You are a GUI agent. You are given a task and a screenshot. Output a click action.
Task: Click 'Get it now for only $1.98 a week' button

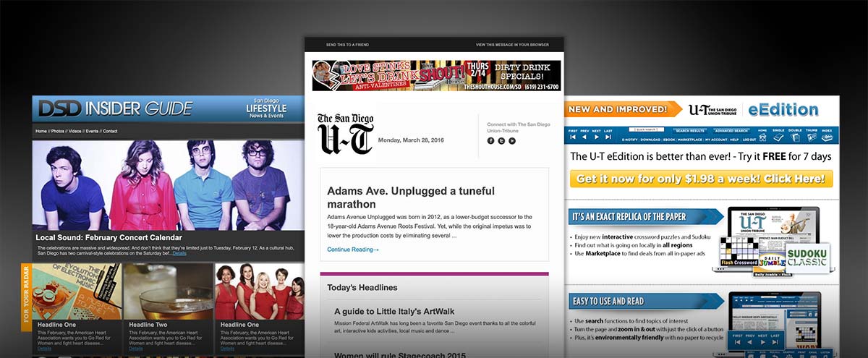pyautogui.click(x=701, y=179)
